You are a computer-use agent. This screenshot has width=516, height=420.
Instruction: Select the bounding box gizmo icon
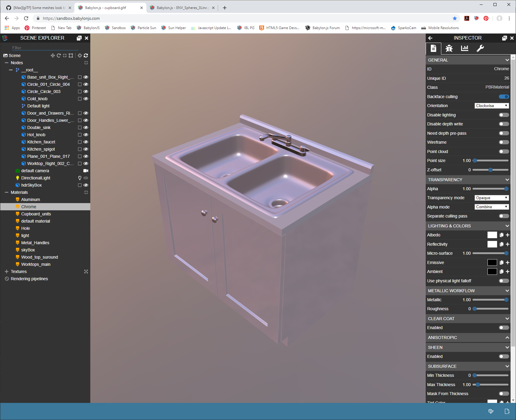[x=71, y=55]
